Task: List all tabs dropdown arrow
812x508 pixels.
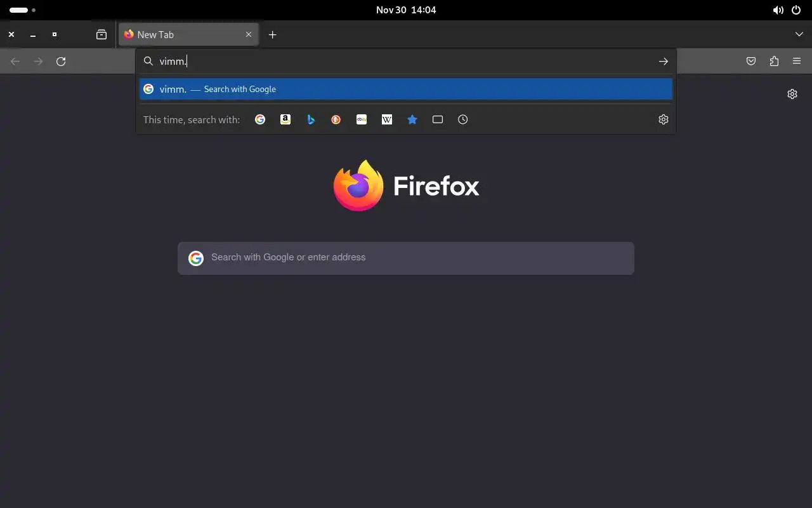Action: [x=799, y=35]
